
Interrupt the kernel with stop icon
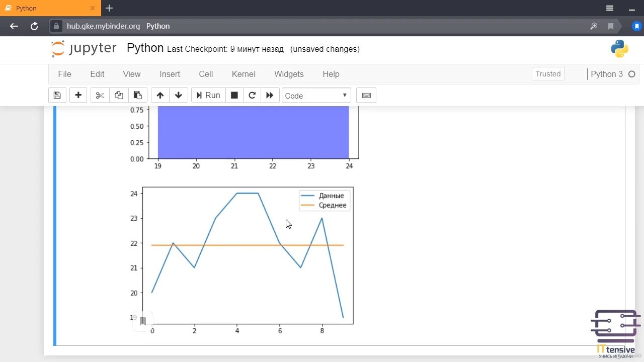point(234,95)
